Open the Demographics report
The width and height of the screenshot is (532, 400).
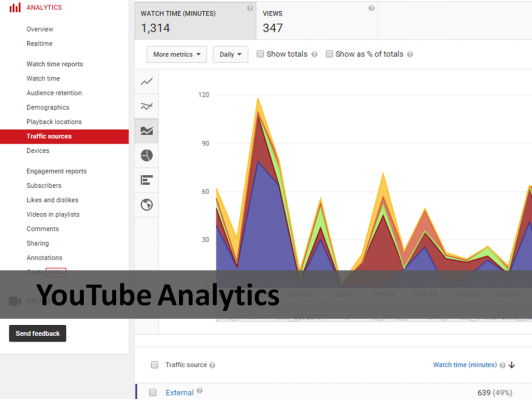pos(48,107)
